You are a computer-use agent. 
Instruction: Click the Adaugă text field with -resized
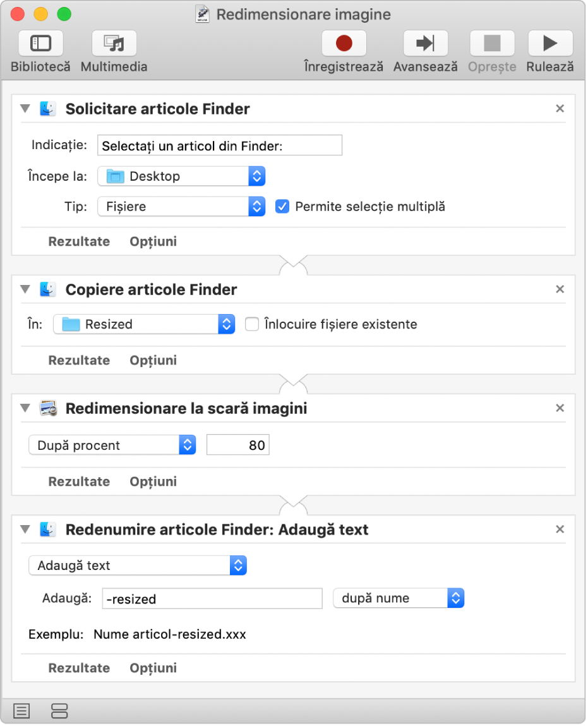[x=212, y=598]
